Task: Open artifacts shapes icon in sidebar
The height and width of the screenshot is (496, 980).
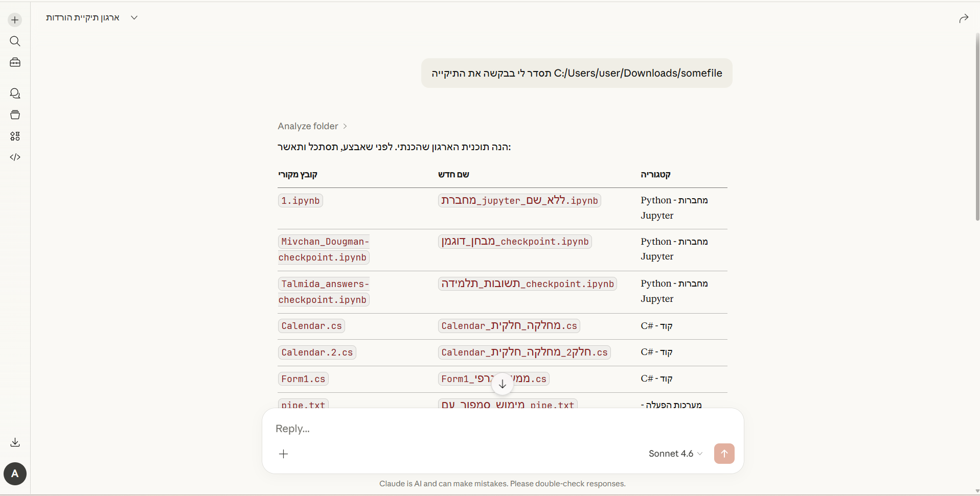Action: tap(15, 136)
